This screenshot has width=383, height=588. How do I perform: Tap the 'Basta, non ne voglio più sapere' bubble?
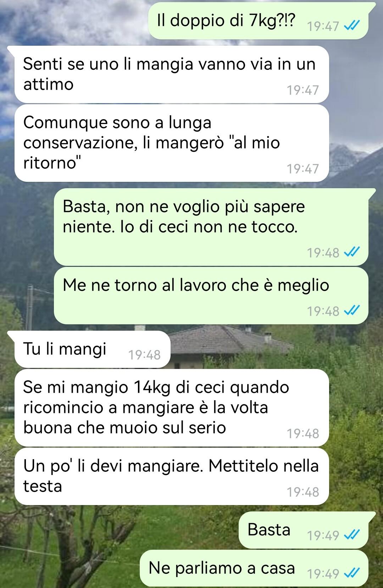211,227
